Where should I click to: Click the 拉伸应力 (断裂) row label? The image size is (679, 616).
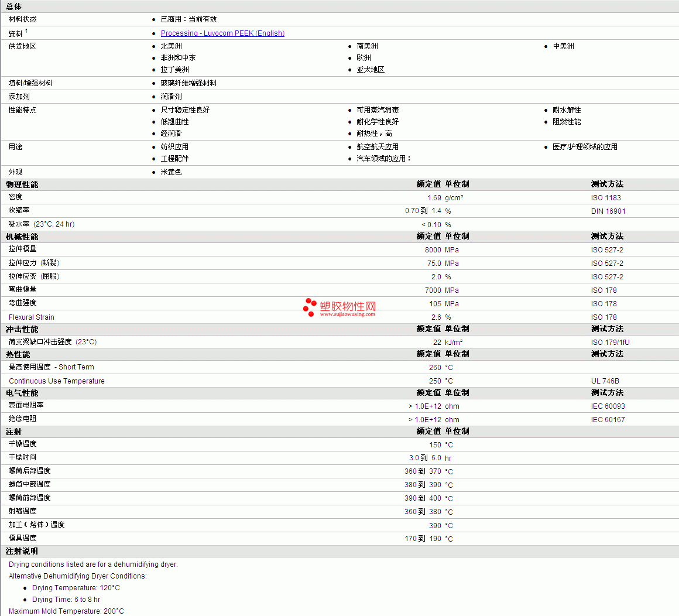(x=34, y=263)
